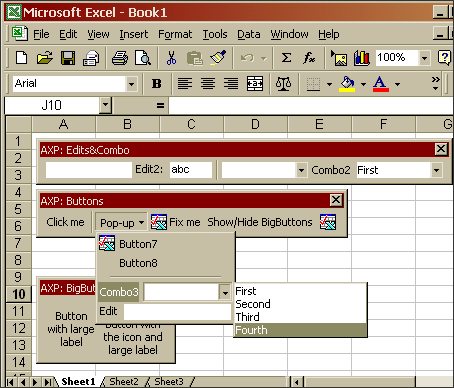Open the Data menu
The width and height of the screenshot is (454, 388).
249,34
